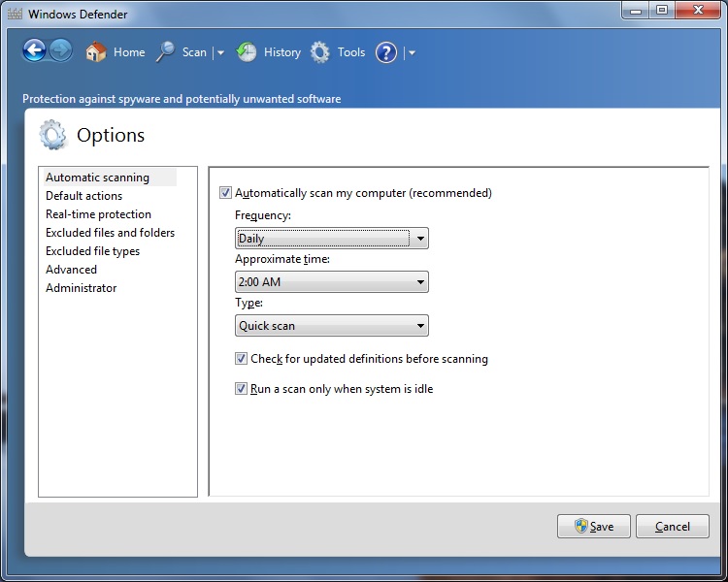Uncheck Automatically scan my computer
728x582 pixels.
226,193
